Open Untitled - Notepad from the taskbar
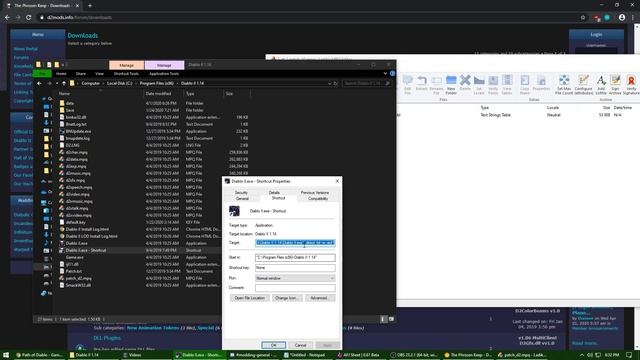 click(307, 355)
